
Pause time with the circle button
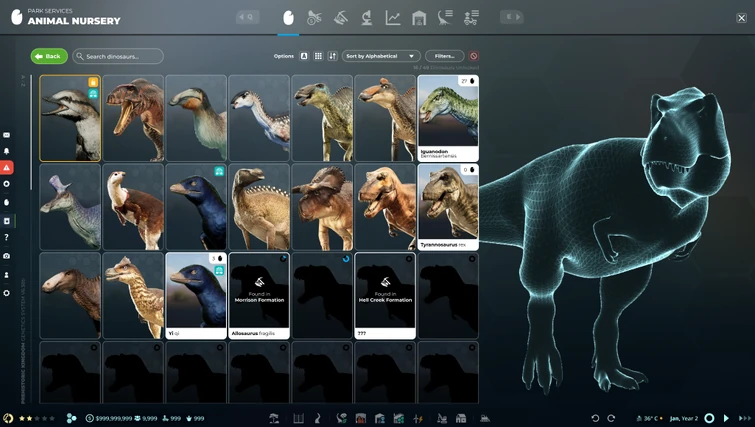tap(709, 418)
